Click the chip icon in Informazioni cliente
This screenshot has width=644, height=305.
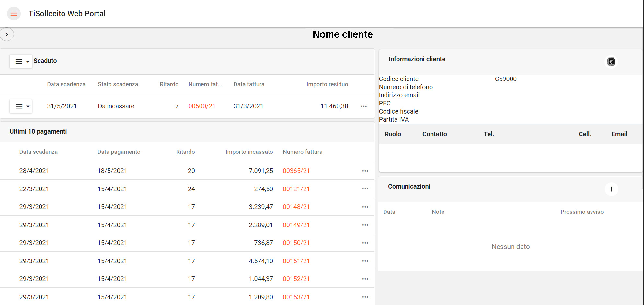click(x=611, y=62)
